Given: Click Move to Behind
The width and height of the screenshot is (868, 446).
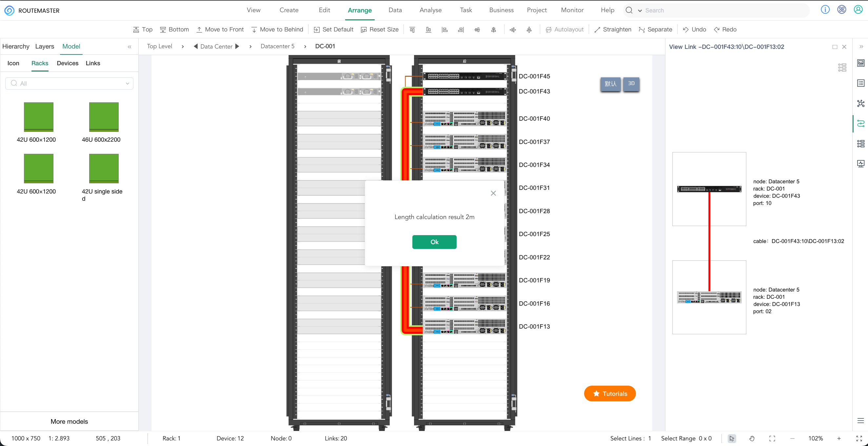Looking at the screenshot, I should [277, 29].
